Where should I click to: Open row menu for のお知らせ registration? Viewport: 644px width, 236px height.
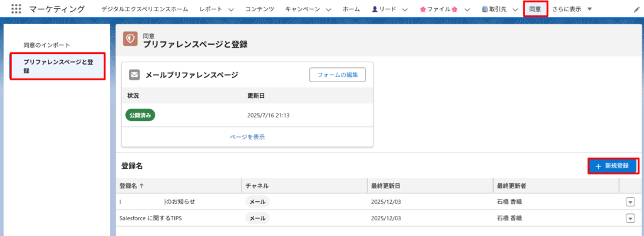pos(630,201)
